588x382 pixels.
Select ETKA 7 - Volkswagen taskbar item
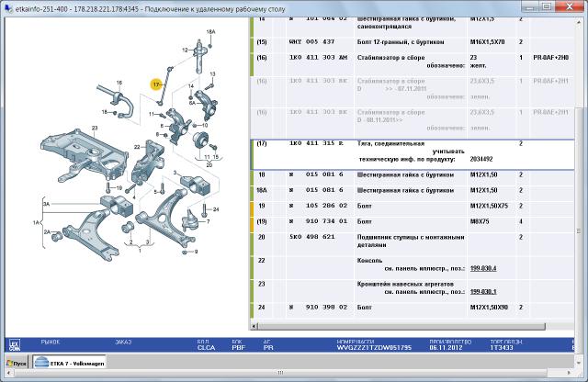pos(69,363)
